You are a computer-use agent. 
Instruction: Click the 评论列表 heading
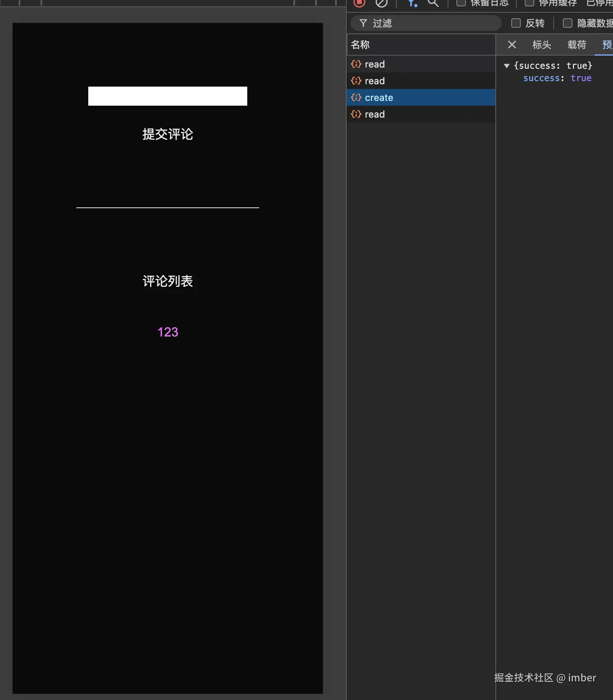point(168,281)
